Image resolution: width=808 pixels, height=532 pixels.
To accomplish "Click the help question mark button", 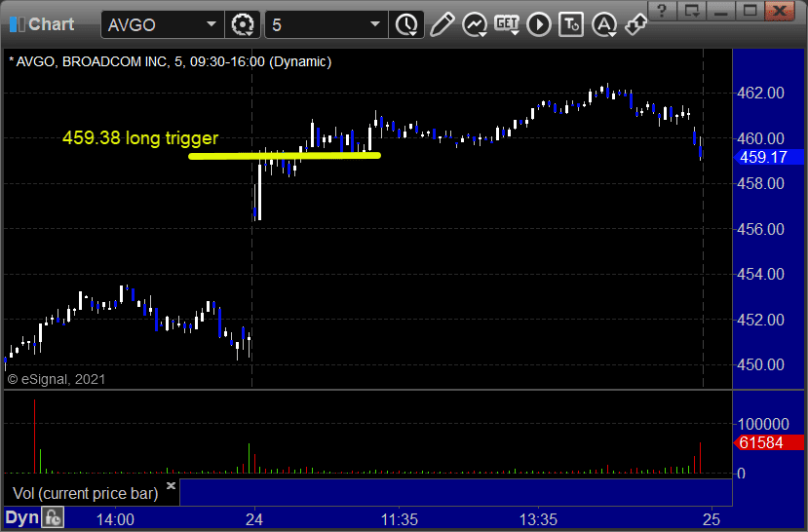I will (662, 11).
